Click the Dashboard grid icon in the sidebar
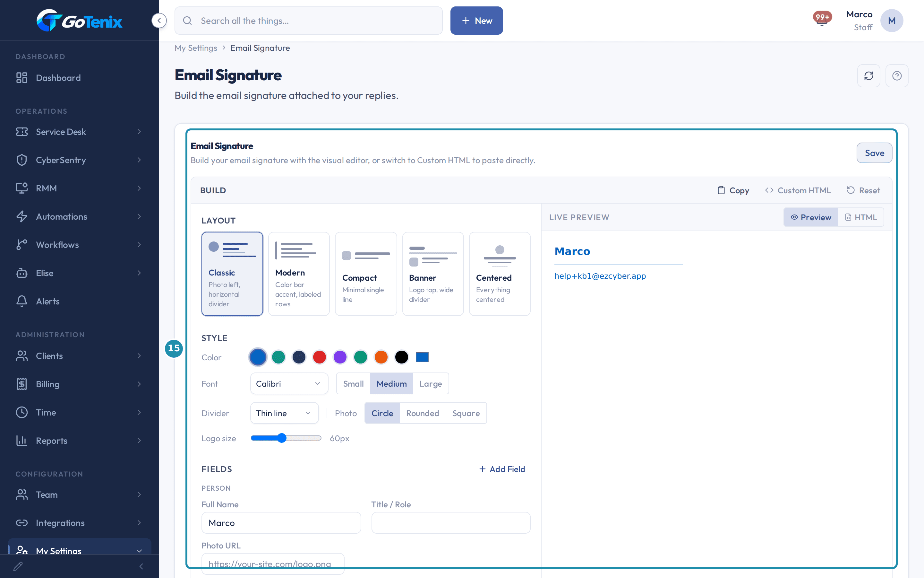The height and width of the screenshot is (578, 924). tap(22, 78)
